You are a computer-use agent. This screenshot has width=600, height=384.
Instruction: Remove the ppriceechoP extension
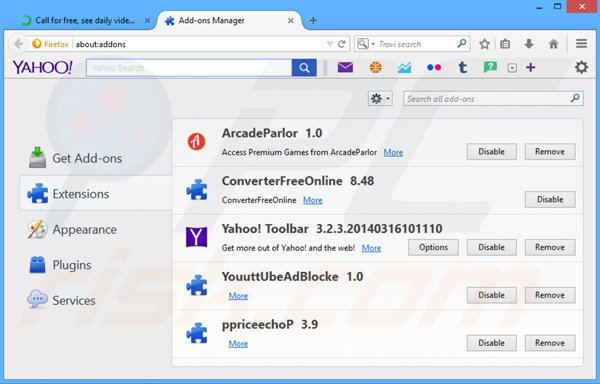(550, 343)
